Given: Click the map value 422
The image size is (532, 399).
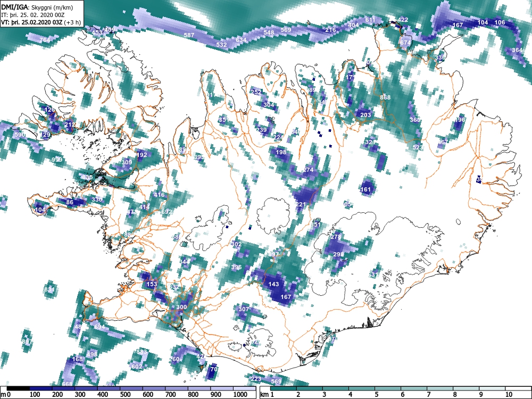Looking at the screenshot, I should tap(403, 20).
